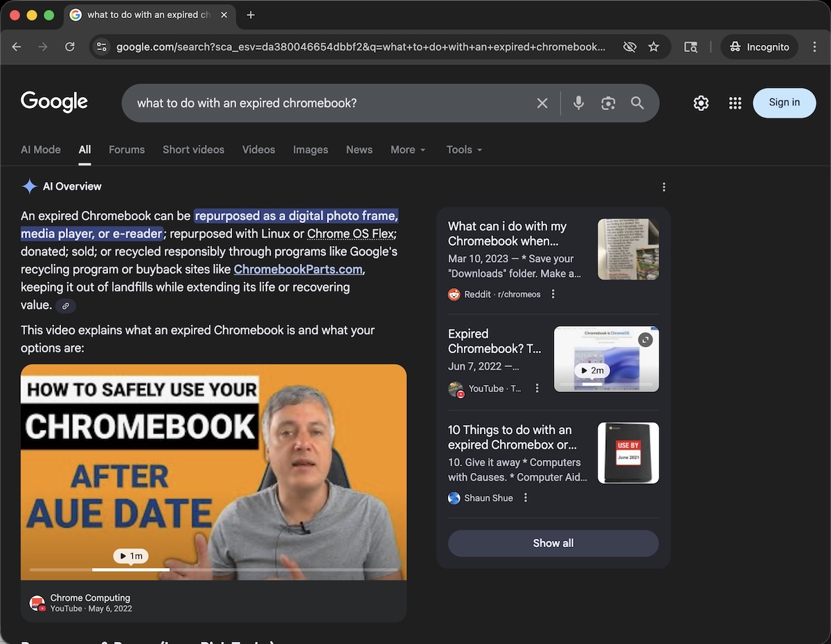Click the search magnifier icon
Image resolution: width=831 pixels, height=644 pixels.
click(x=637, y=102)
